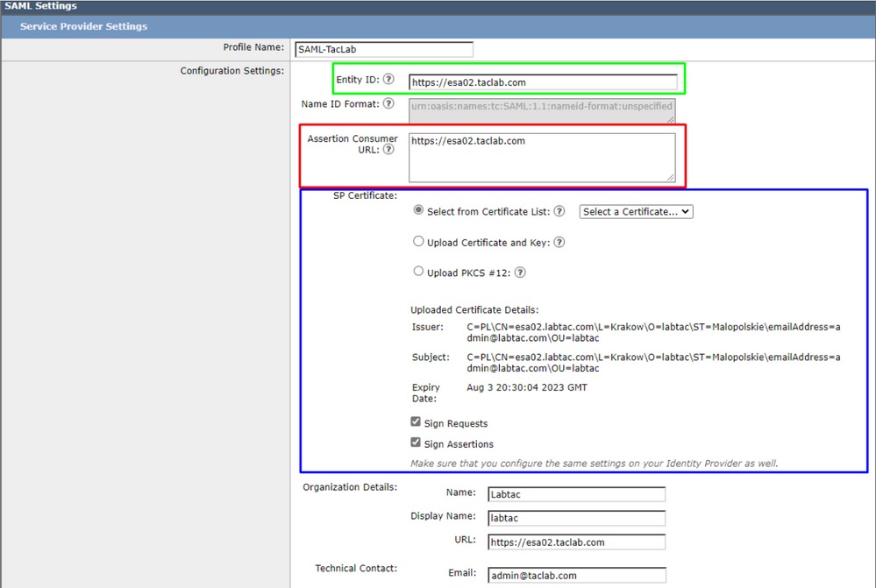876x588 pixels.
Task: Choose the Upload Certificate and Key option
Action: click(x=418, y=241)
